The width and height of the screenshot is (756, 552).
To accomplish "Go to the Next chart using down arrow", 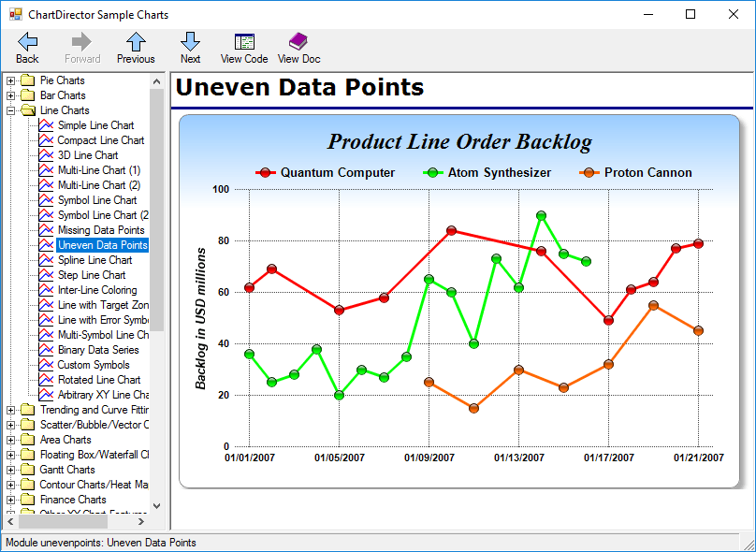I will click(190, 42).
